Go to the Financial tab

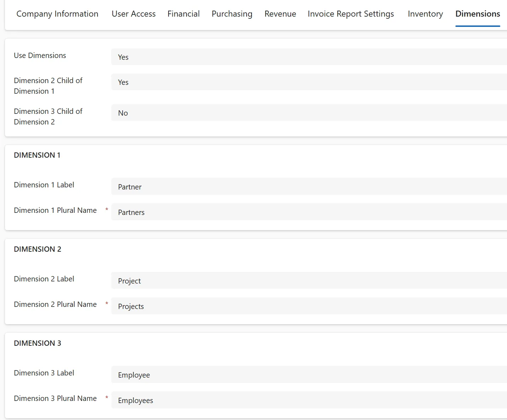pyautogui.click(x=183, y=14)
